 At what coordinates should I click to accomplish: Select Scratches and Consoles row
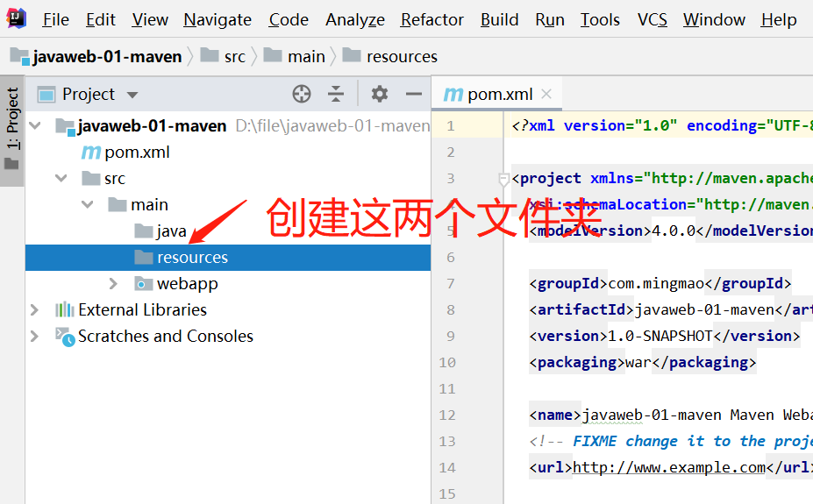click(x=228, y=337)
